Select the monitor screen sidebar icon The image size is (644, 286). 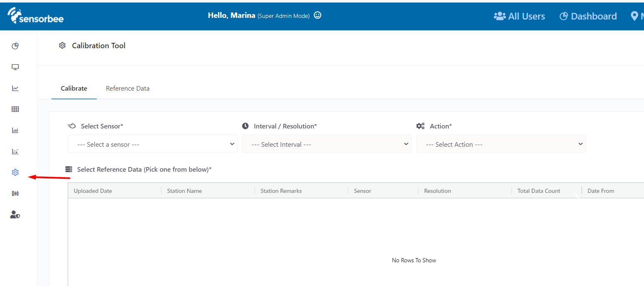pos(15,67)
